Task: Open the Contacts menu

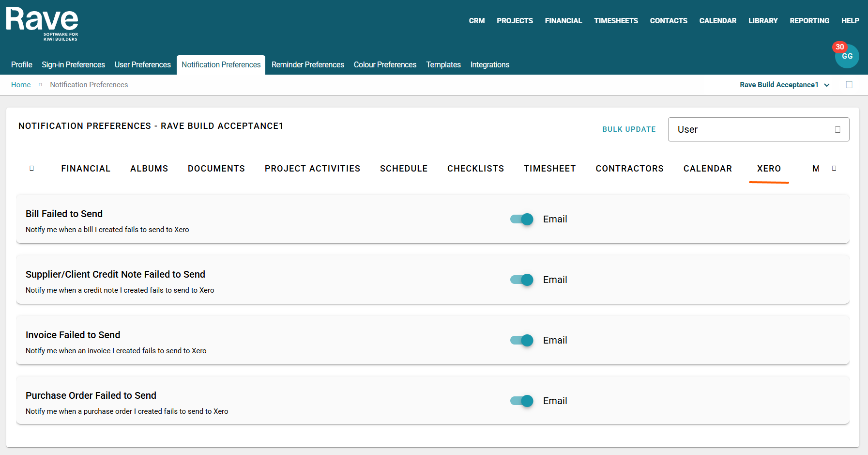Action: pos(669,21)
